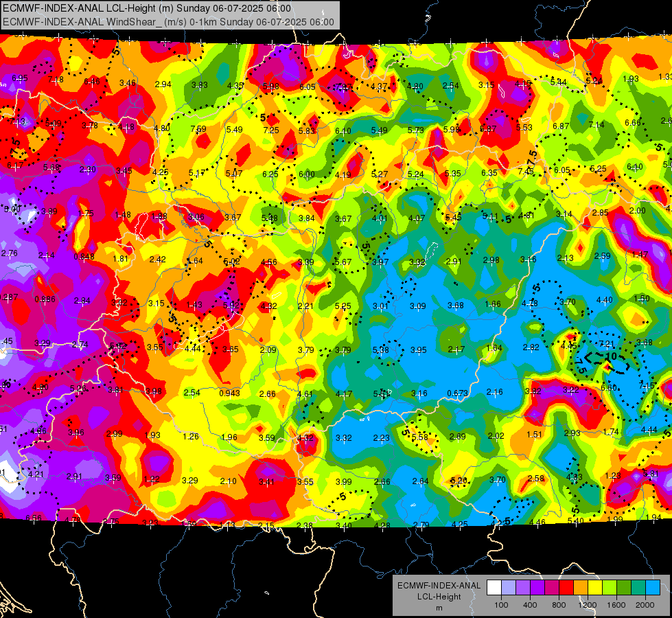Viewport: 672px width, 618px height.
Task: Click the legend label 1200
Action: (588, 605)
